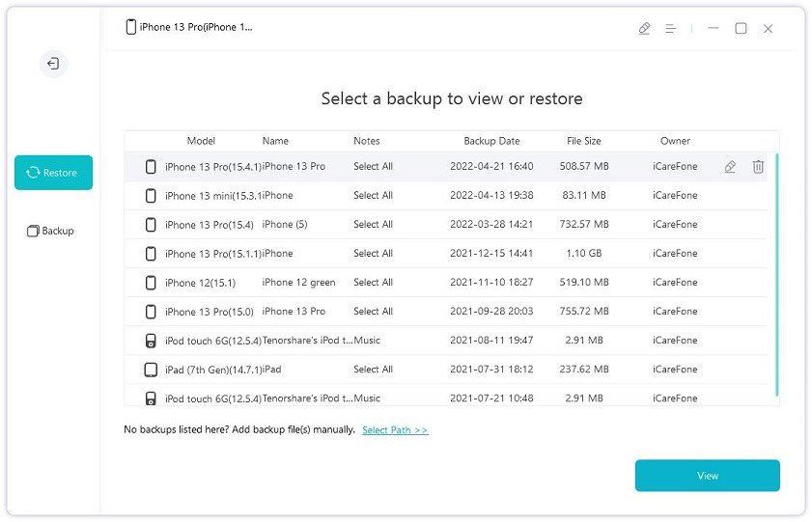The image size is (812, 522).
Task: Click the Backup Date column header
Action: click(x=491, y=141)
